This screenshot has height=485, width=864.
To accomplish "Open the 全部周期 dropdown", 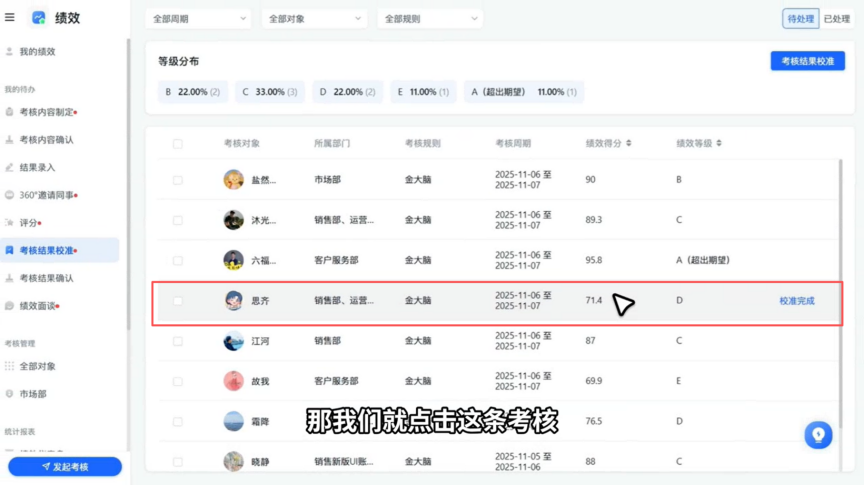I will [x=198, y=19].
